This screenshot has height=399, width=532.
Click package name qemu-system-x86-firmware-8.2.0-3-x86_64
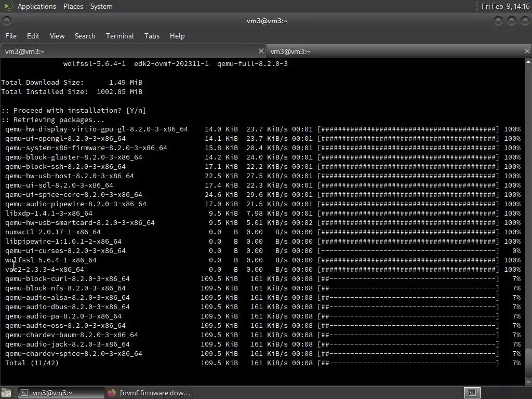point(86,148)
